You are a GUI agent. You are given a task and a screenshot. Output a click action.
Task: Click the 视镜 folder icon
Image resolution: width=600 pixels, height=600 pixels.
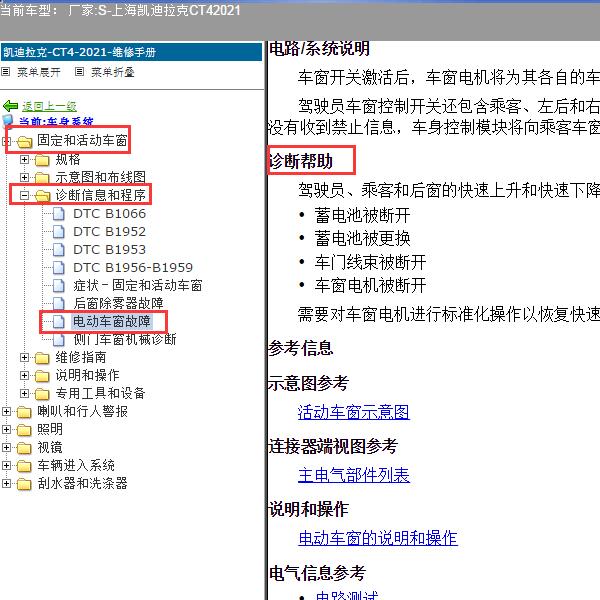tap(24, 448)
